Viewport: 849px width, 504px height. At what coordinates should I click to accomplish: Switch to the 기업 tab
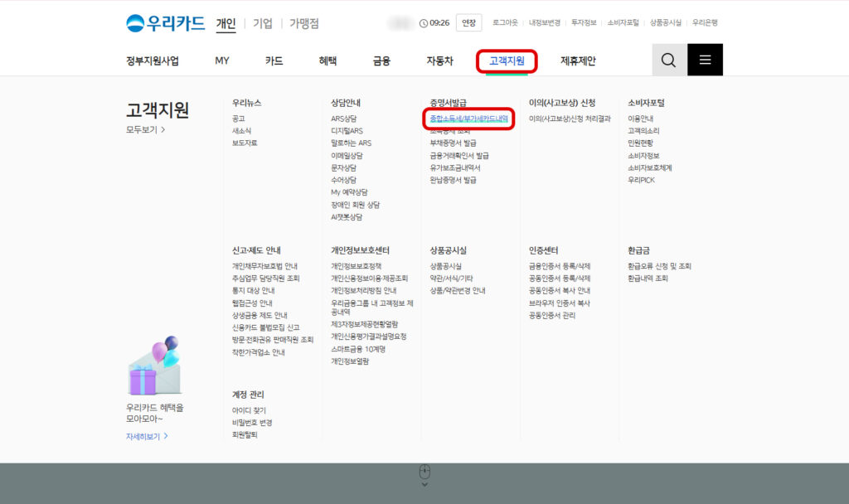click(x=262, y=23)
